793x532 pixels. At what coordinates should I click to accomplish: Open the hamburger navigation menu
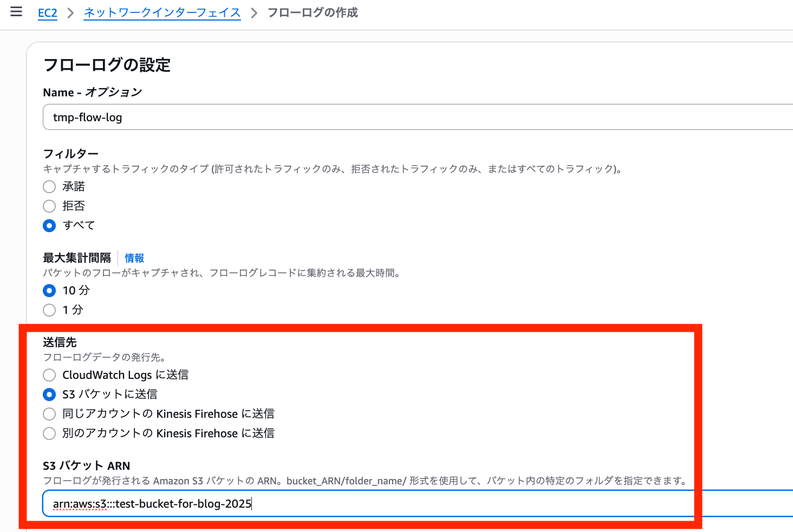16,12
